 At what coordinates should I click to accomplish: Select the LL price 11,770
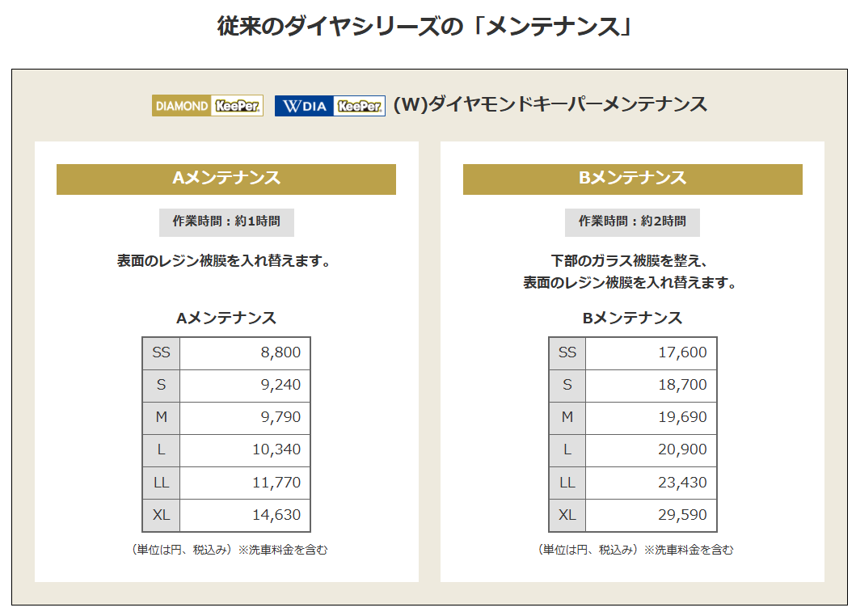pyautogui.click(x=276, y=482)
